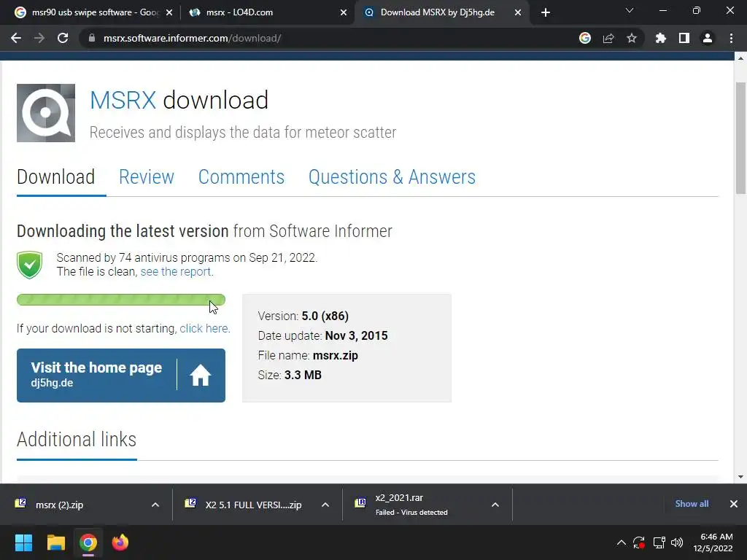Open the Windows Start menu

pyautogui.click(x=23, y=542)
